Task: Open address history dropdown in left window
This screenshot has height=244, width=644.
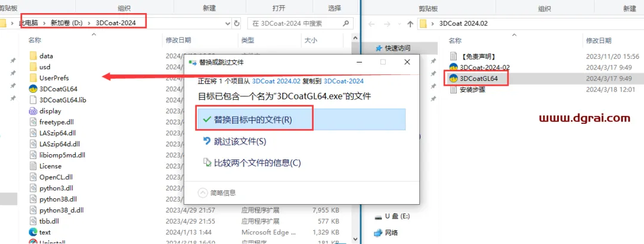Action: 228,24
